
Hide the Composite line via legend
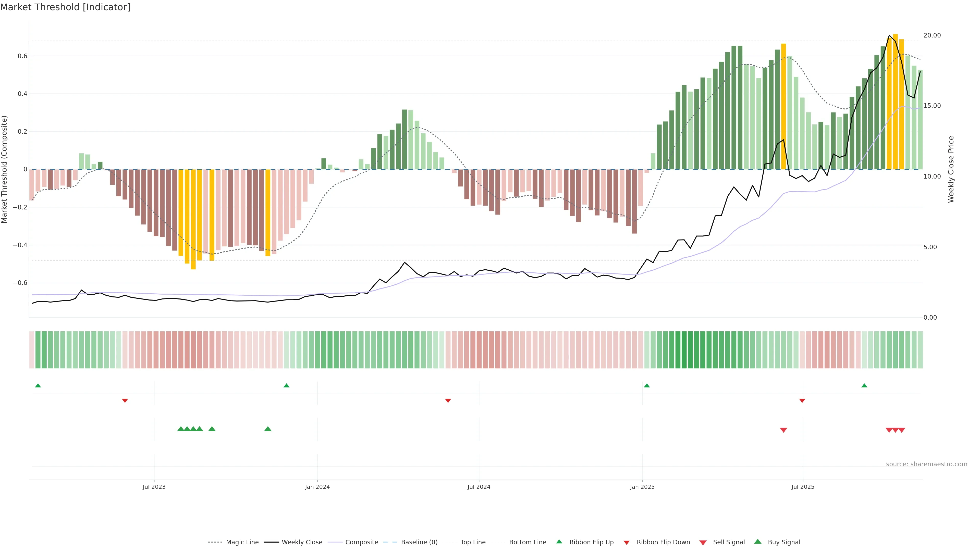(361, 542)
